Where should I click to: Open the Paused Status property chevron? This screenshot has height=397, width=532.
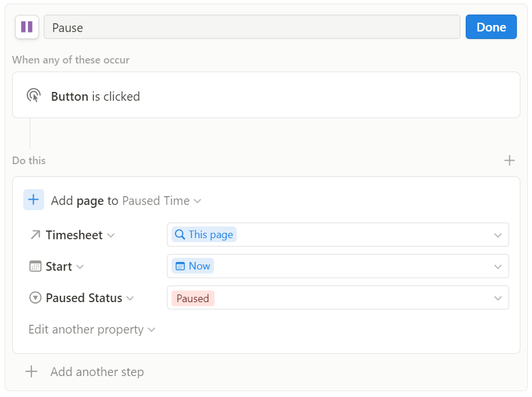click(x=130, y=298)
